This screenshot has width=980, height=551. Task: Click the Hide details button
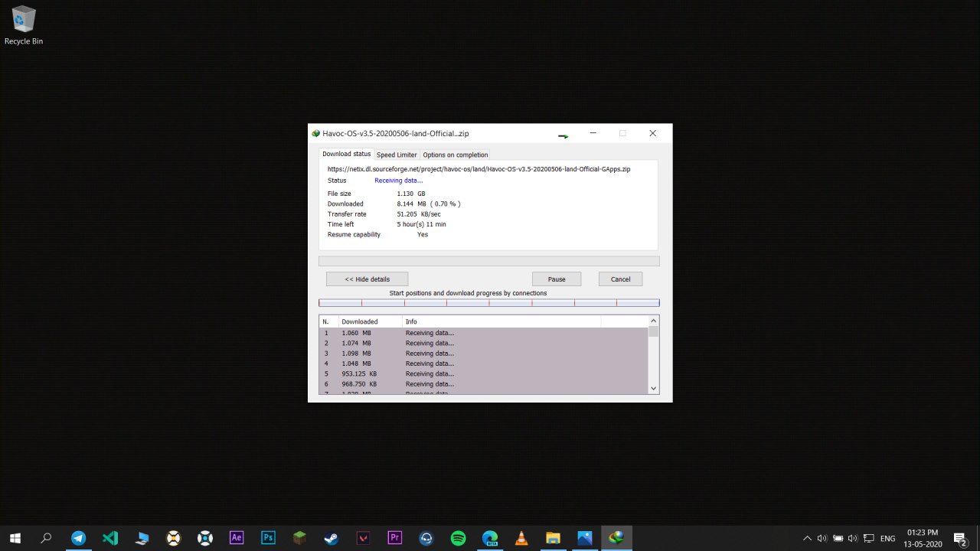click(x=367, y=279)
